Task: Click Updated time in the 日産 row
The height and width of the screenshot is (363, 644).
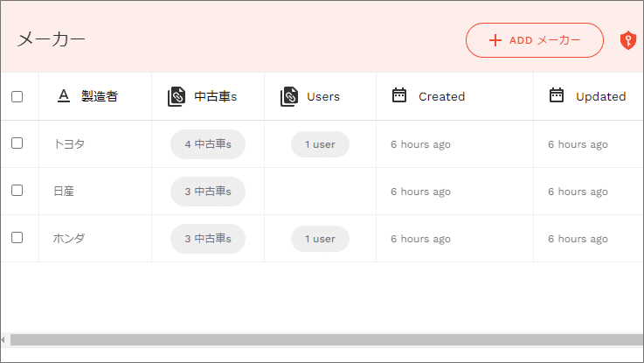Action: (x=578, y=192)
